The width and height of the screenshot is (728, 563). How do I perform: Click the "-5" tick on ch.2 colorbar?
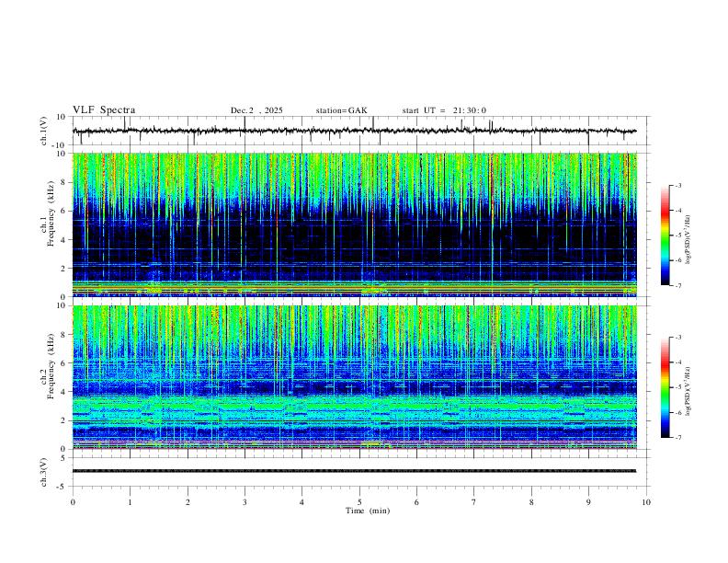[677, 387]
